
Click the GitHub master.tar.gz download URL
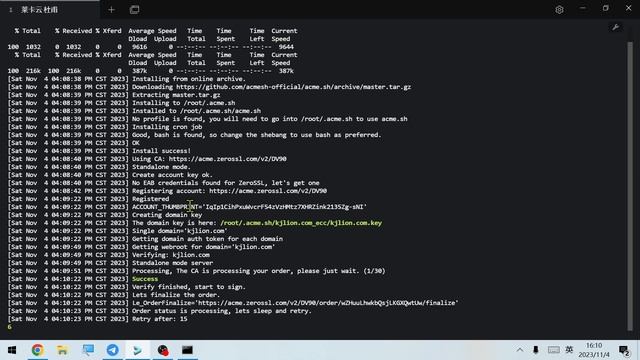click(x=294, y=87)
